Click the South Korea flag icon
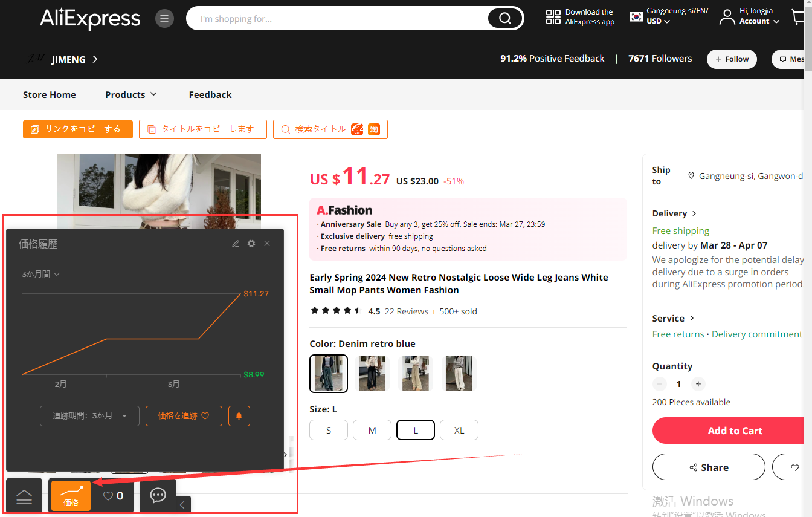Viewport: 812px width, 517px height. [x=636, y=16]
